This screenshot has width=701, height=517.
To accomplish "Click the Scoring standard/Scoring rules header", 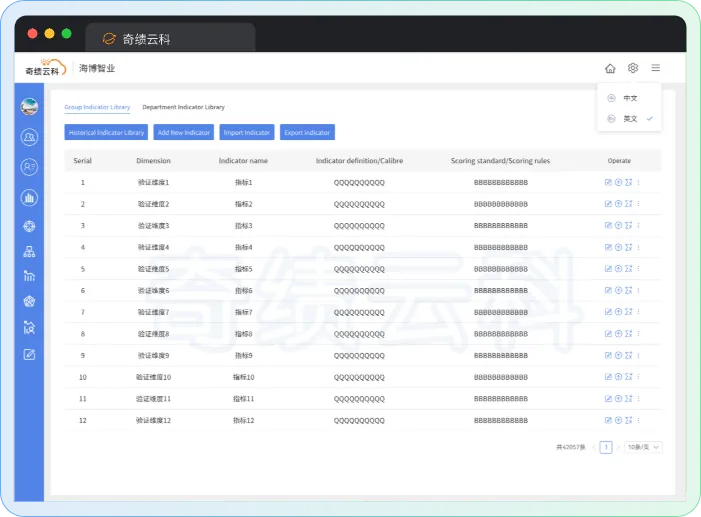I will coord(500,161).
